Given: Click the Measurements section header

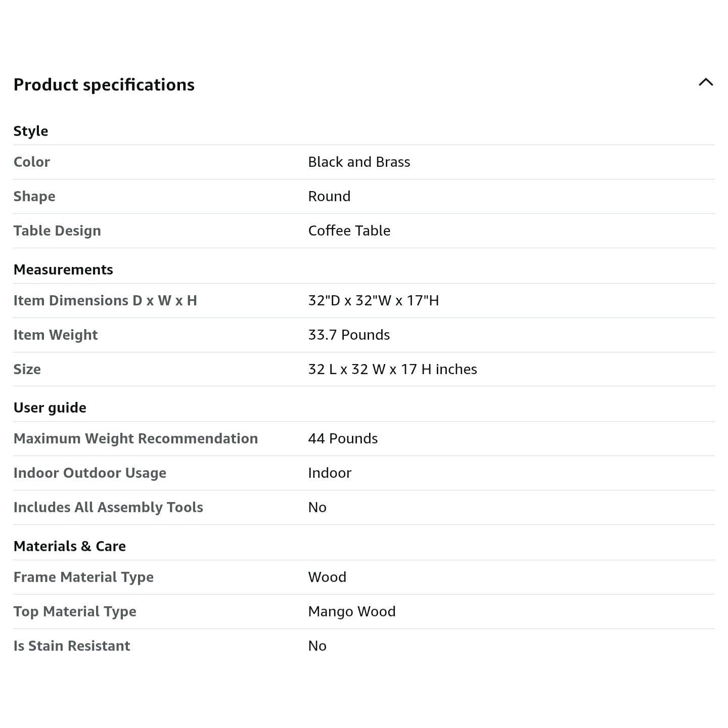Looking at the screenshot, I should pyautogui.click(x=63, y=269).
